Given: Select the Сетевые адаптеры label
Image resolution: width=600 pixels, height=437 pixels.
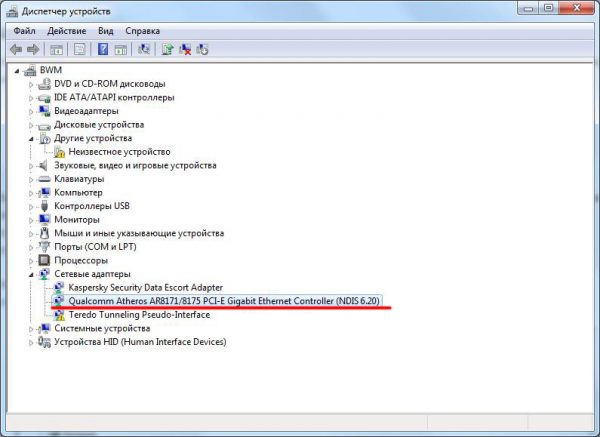Looking at the screenshot, I should [x=92, y=274].
